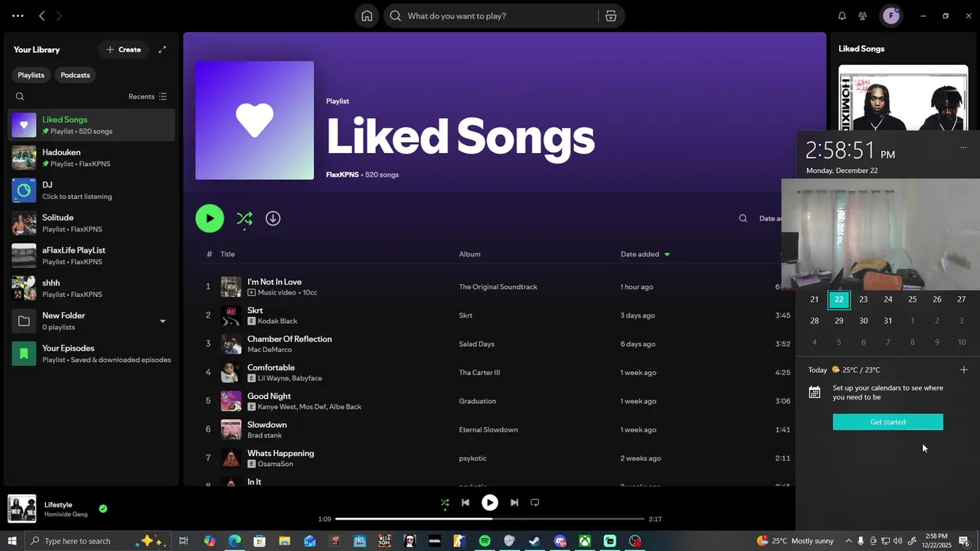
Task: Open the What's New notifications bell
Action: tap(842, 16)
